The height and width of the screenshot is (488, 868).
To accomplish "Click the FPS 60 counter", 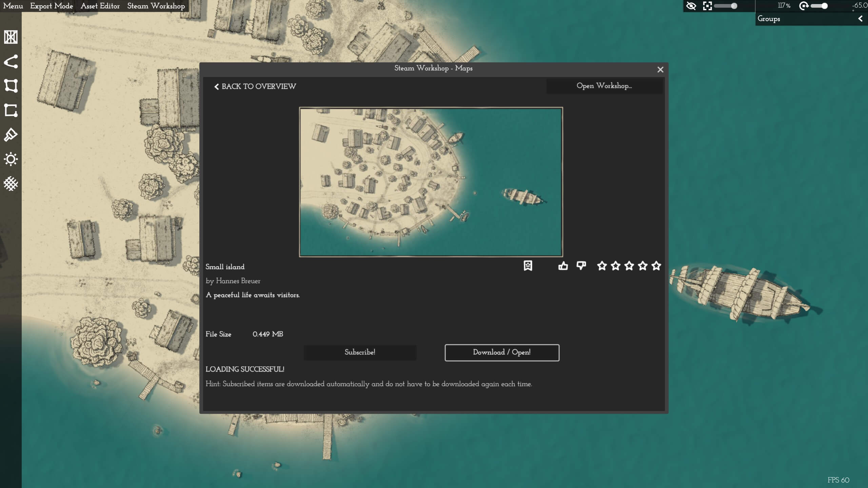I will (838, 480).
